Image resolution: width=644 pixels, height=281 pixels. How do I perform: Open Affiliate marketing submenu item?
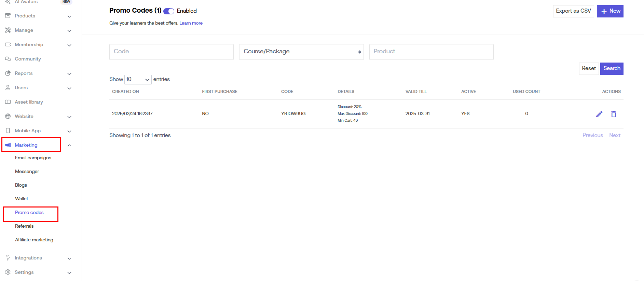(x=34, y=240)
